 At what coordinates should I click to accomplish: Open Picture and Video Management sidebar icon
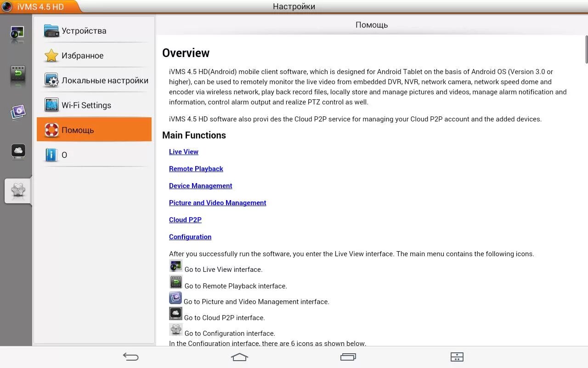(x=17, y=112)
